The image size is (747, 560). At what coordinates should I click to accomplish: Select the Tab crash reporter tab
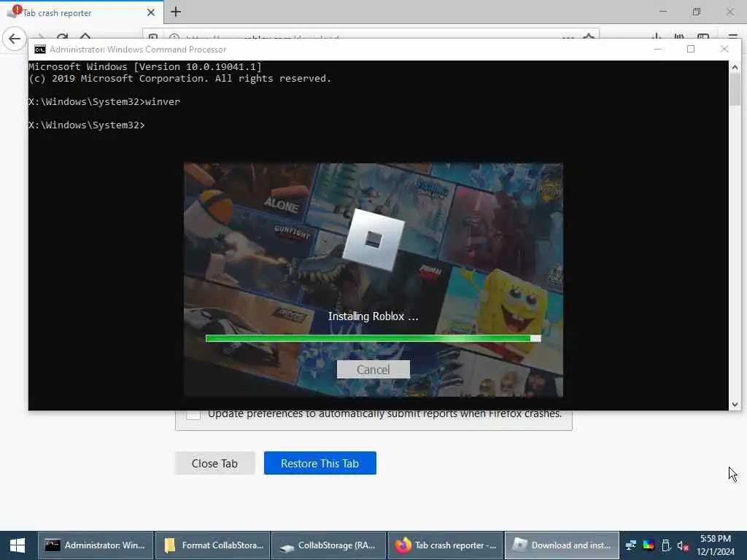click(81, 12)
